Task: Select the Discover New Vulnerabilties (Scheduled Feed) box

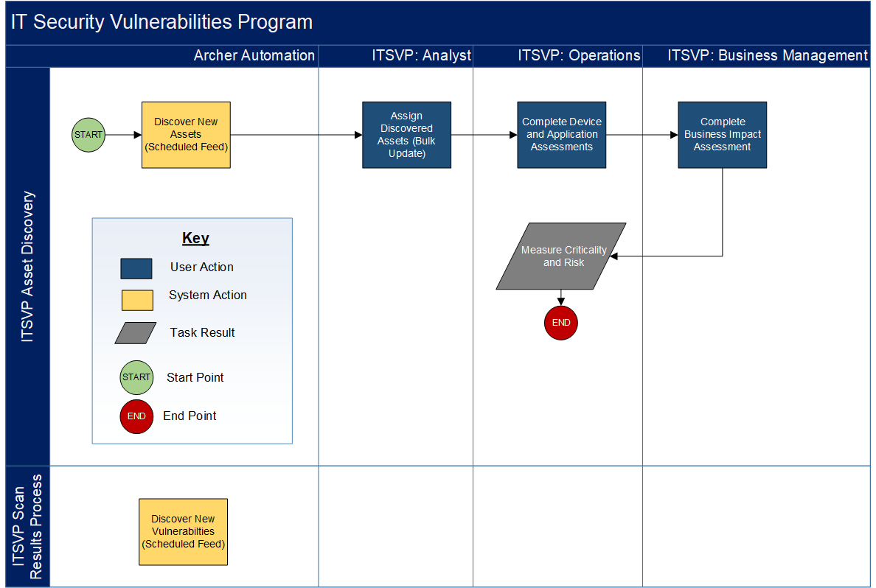Action: 184,531
